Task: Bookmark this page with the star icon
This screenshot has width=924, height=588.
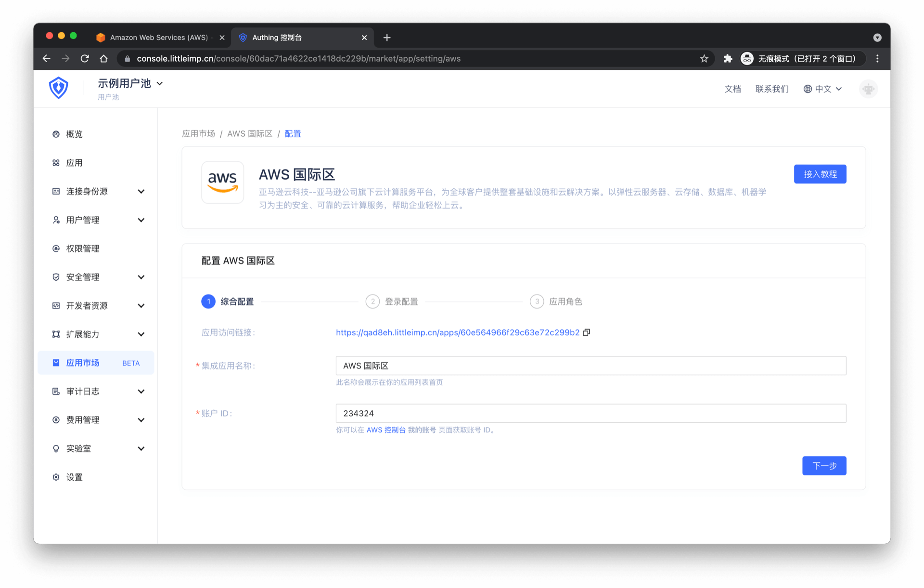Action: [x=704, y=59]
